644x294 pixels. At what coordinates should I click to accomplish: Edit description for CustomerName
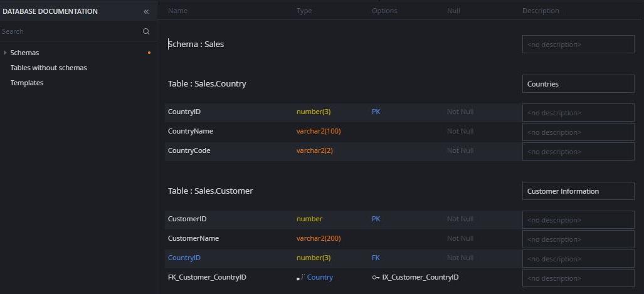click(578, 239)
